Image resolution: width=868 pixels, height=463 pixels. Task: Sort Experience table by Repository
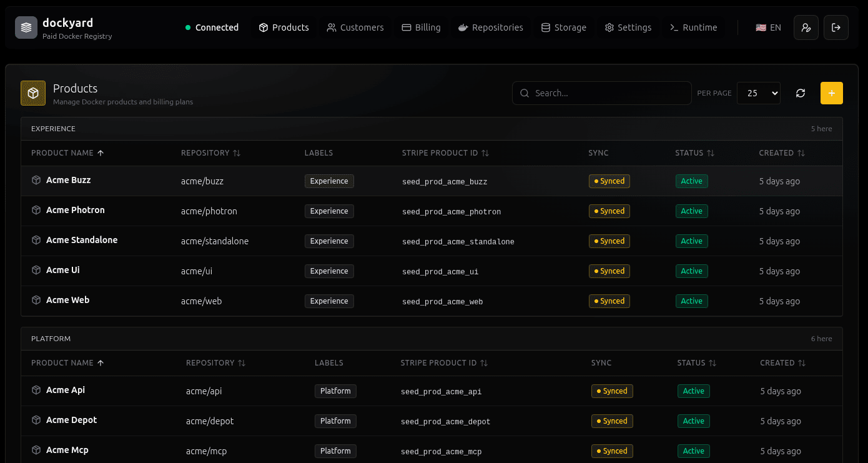click(x=210, y=153)
